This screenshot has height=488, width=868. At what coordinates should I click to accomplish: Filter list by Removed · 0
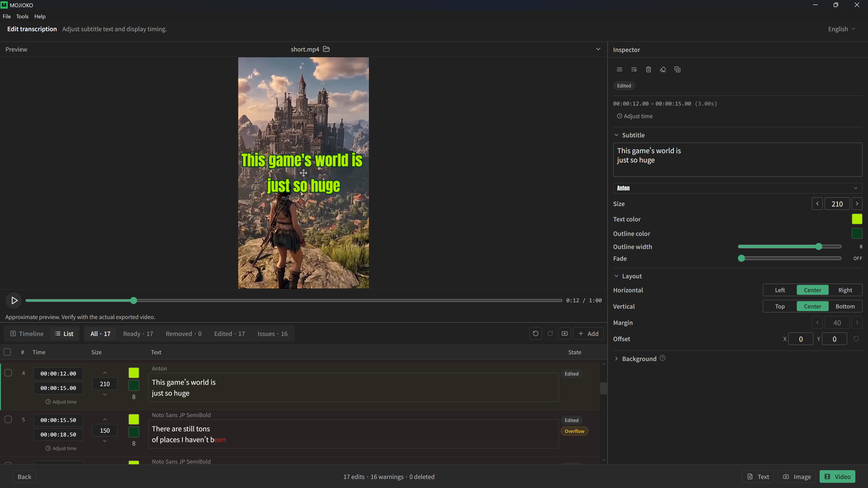[183, 334]
